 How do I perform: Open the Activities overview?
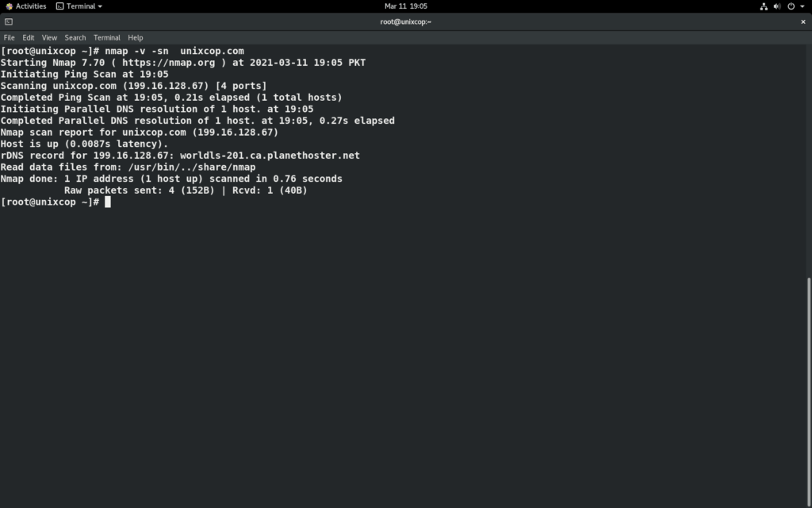(26, 6)
